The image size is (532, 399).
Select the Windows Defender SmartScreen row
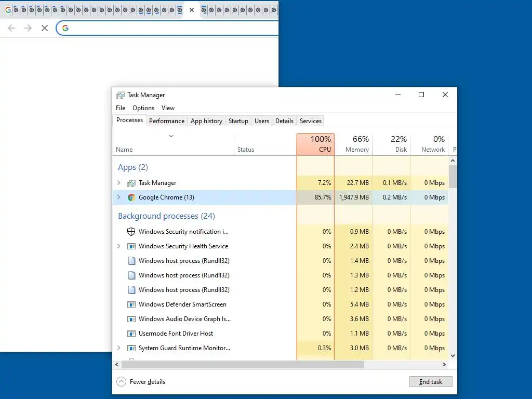click(x=280, y=304)
